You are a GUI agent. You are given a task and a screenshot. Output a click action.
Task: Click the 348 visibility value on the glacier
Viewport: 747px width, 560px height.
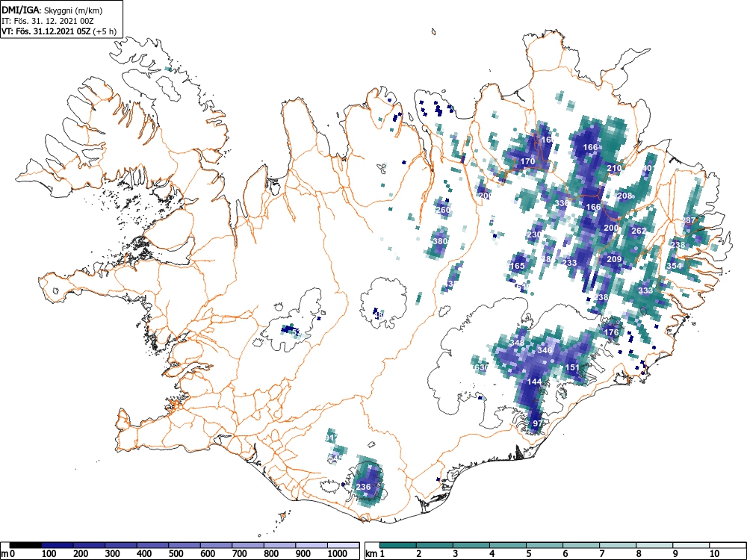pyautogui.click(x=517, y=343)
